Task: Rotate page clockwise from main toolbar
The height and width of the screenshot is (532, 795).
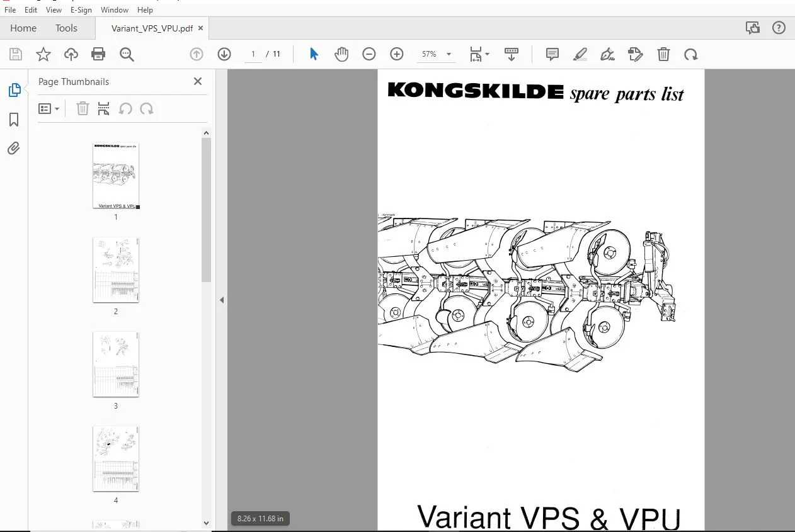Action: tap(691, 54)
